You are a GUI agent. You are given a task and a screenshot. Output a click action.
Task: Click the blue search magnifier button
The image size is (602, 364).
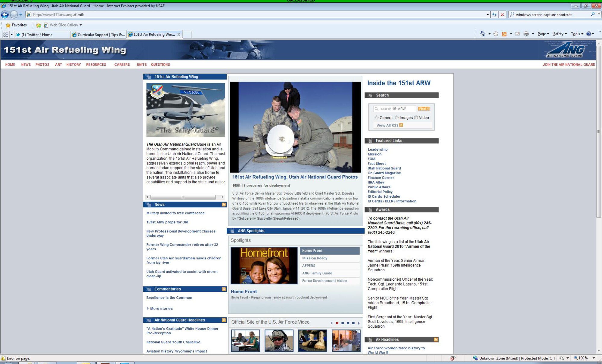click(593, 14)
